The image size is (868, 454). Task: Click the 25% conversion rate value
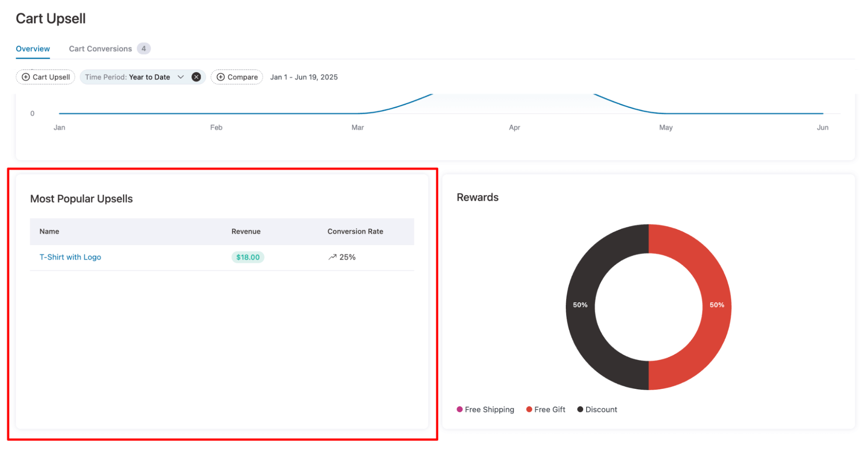[x=347, y=257]
